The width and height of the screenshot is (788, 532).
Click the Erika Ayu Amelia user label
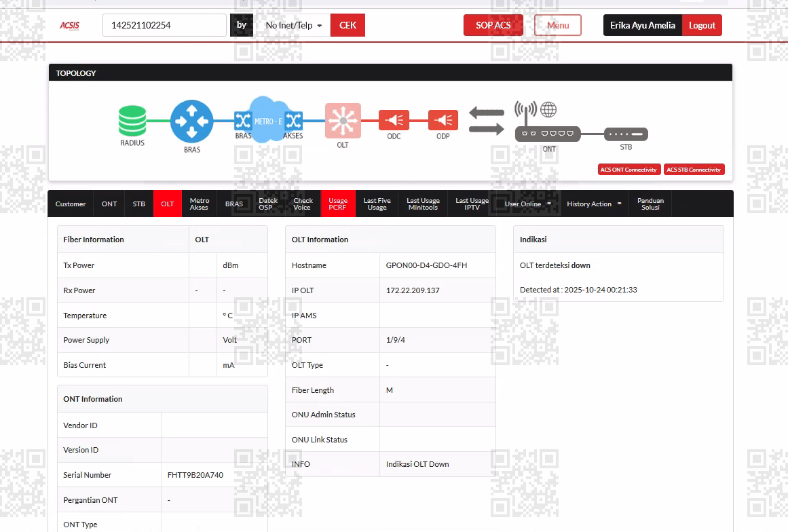tap(642, 25)
